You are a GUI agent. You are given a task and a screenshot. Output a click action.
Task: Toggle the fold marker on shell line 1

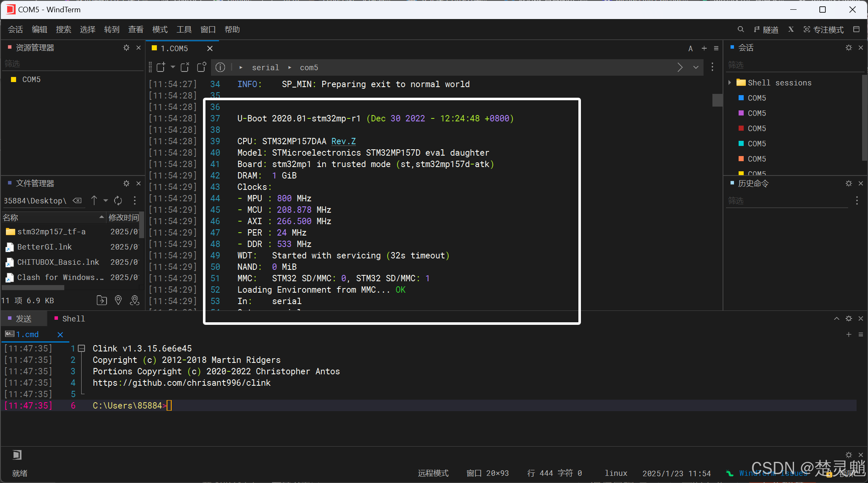(x=82, y=349)
